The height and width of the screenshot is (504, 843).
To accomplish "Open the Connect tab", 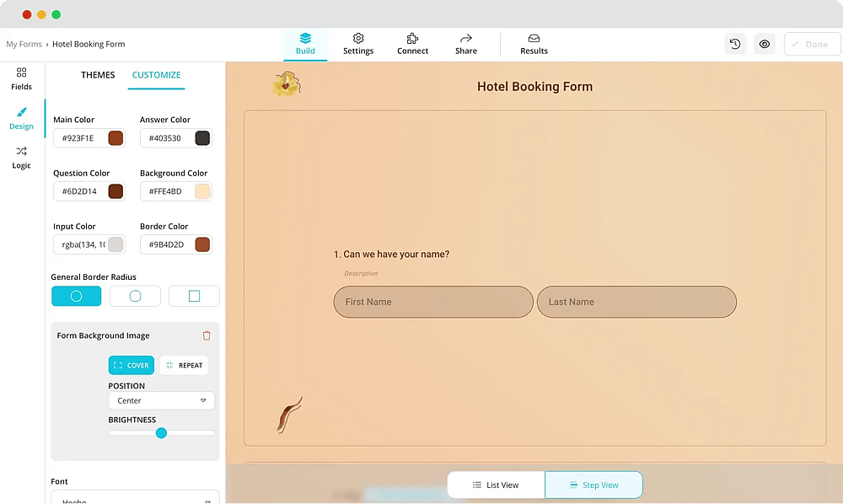I will tap(412, 45).
